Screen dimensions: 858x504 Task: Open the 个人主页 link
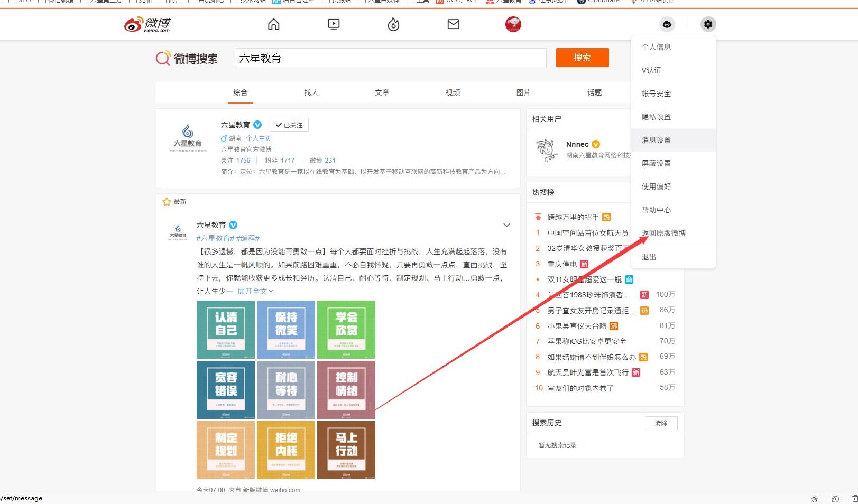pos(259,138)
